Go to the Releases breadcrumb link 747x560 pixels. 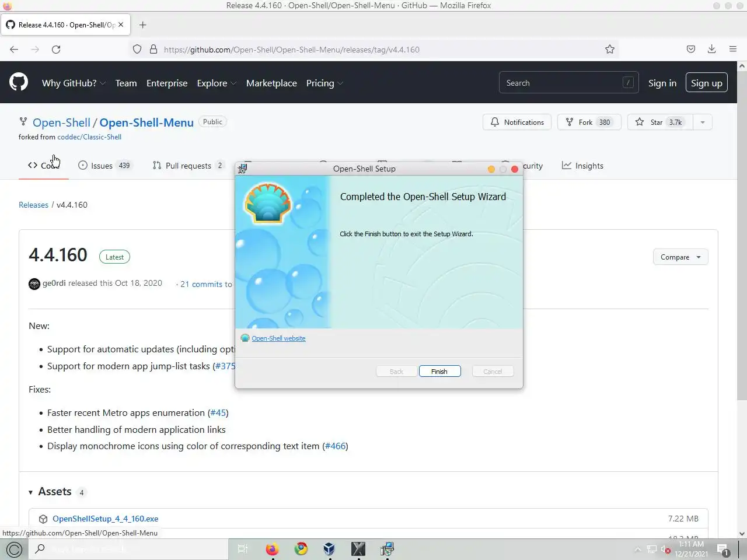[33, 205]
